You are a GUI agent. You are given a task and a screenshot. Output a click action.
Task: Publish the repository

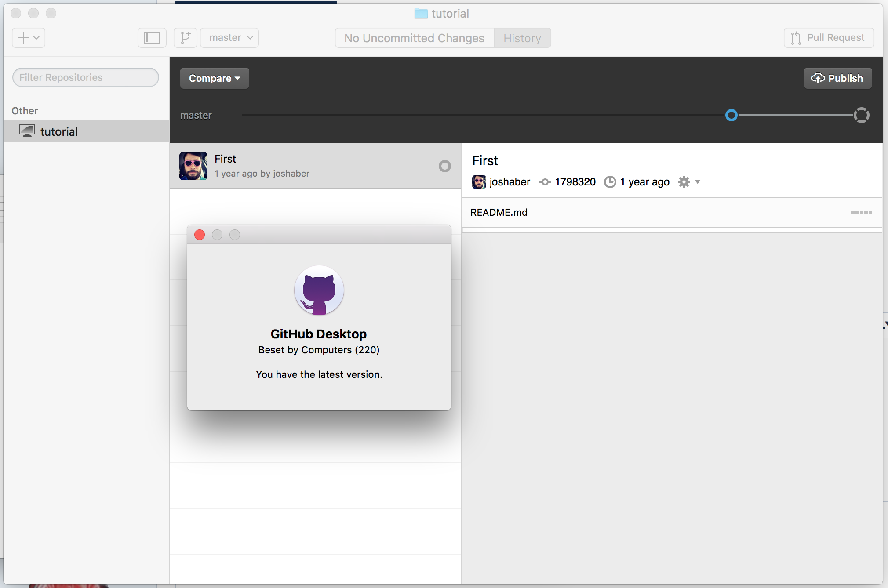[x=838, y=78]
